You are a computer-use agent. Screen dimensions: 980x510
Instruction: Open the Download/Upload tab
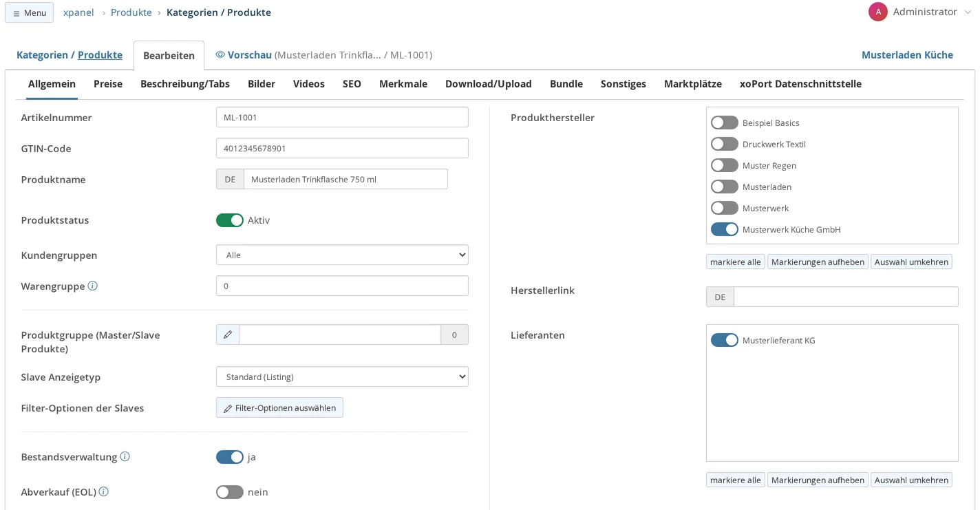coord(489,84)
